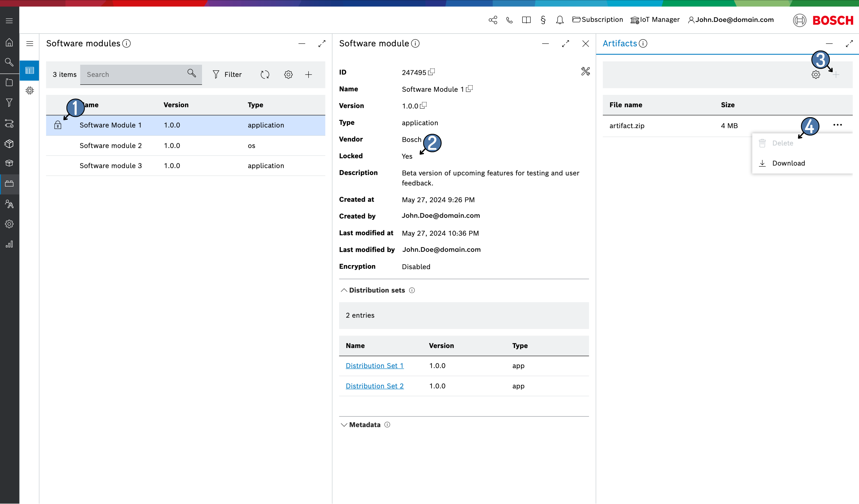Click the chip icon in secondary sidebar
The height and width of the screenshot is (504, 859).
coord(30,91)
